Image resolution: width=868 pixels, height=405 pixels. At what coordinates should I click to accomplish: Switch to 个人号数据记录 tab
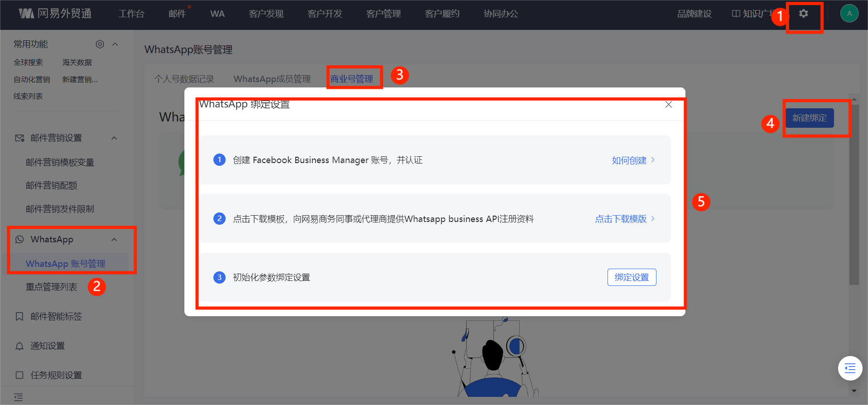[184, 79]
